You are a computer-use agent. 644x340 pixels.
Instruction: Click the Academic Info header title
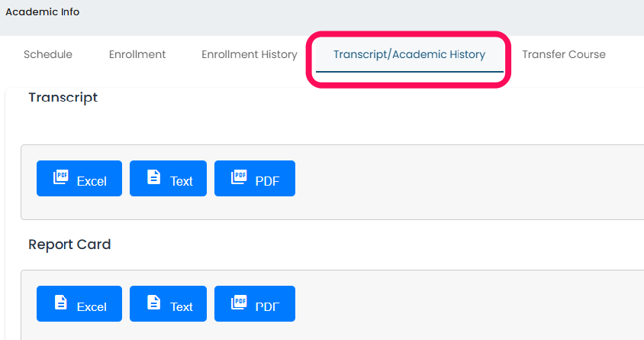point(42,12)
